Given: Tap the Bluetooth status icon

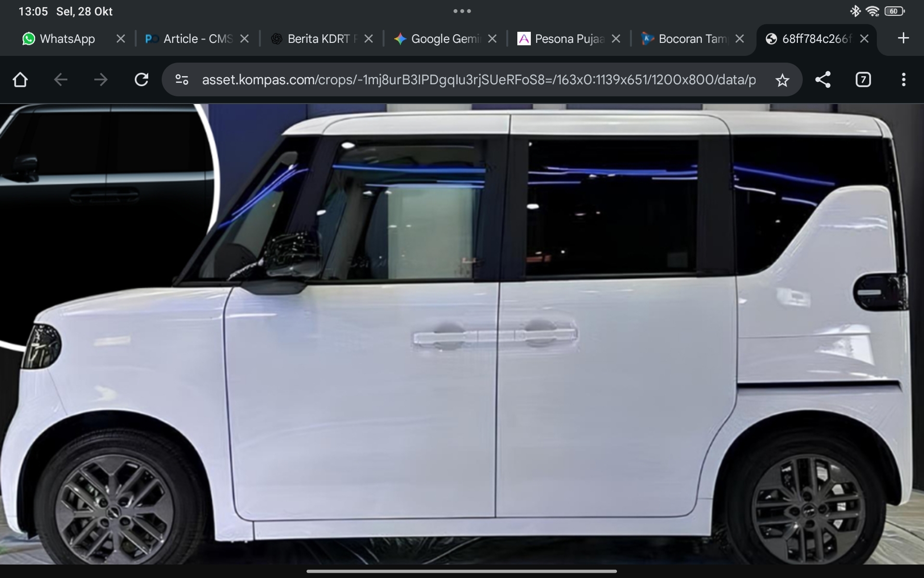Looking at the screenshot, I should point(855,11).
